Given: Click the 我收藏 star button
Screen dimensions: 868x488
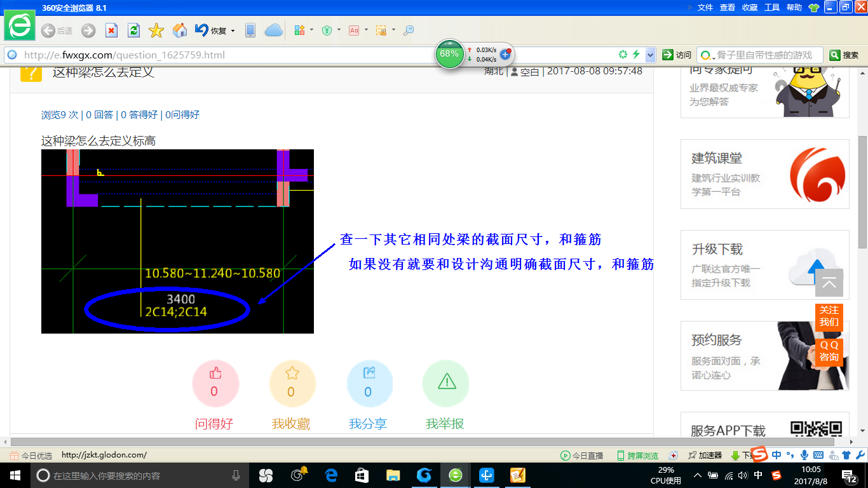Looking at the screenshot, I should pos(292,383).
